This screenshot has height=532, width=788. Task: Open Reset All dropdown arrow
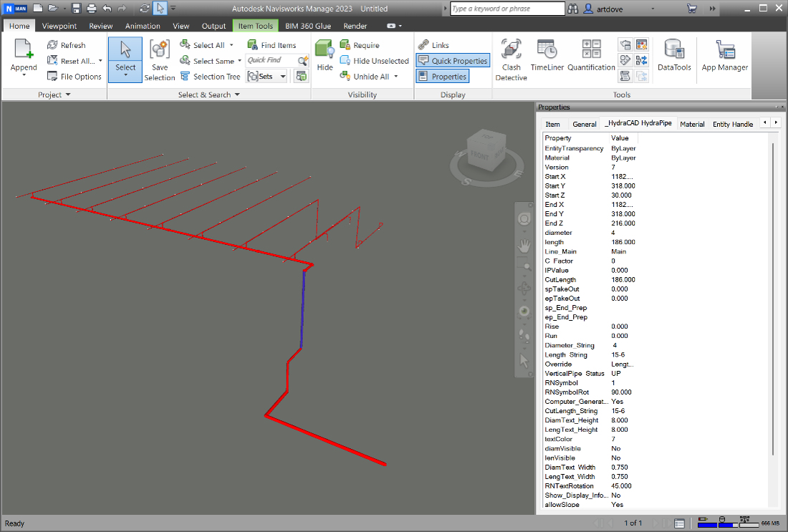pos(100,61)
